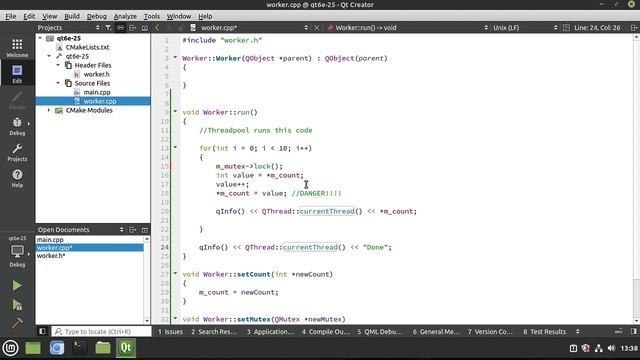Open the Linux Mint start menu
The image size is (640, 360).
10,348
